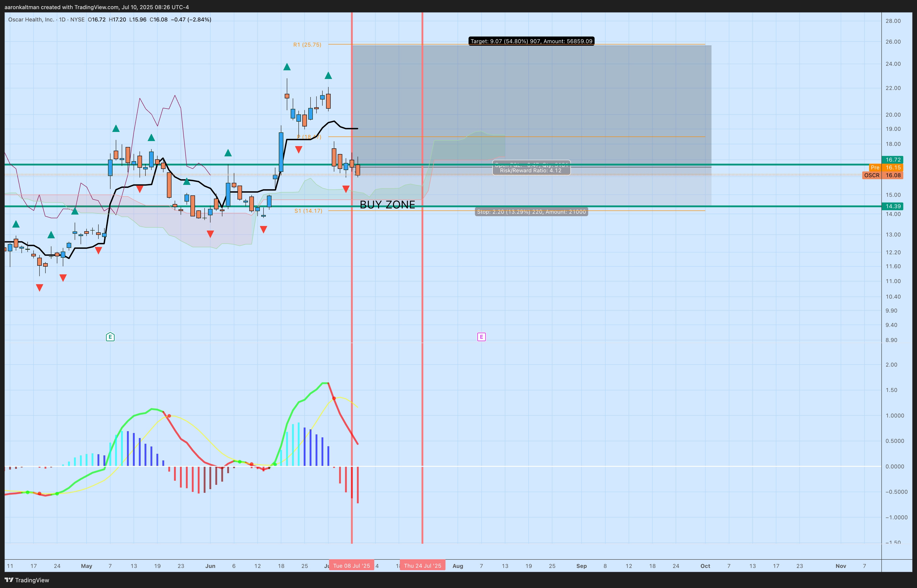Click the Jun label on time axis
The height and width of the screenshot is (588, 917).
(x=211, y=566)
